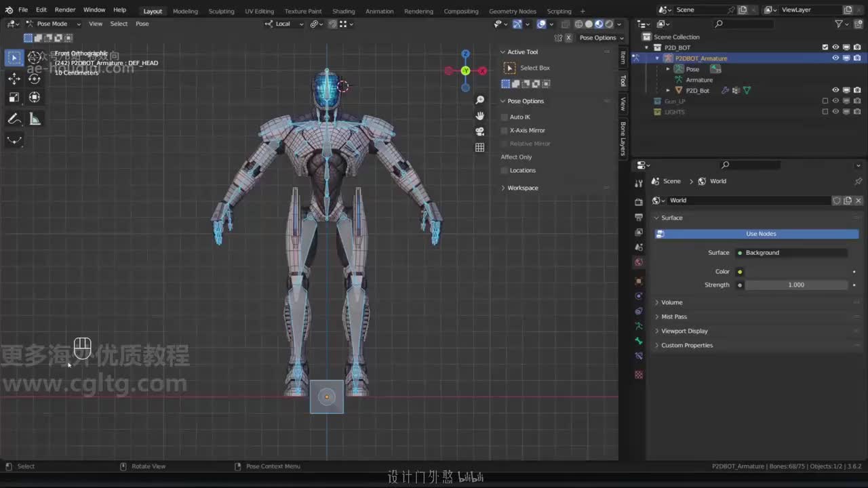Screen dimensions: 868x488
Task: Select the Select Box tool in the toolbar
Action: (x=14, y=58)
